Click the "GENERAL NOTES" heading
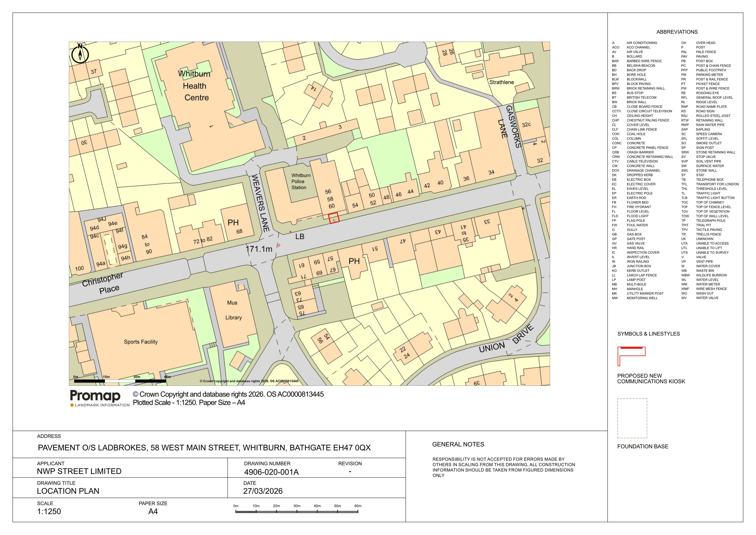Screen dimensions: 756x535 458,444
